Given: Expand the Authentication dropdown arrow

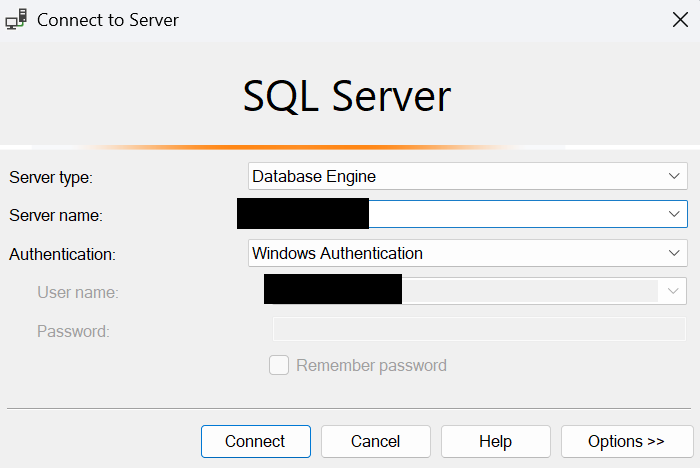Looking at the screenshot, I should [673, 253].
